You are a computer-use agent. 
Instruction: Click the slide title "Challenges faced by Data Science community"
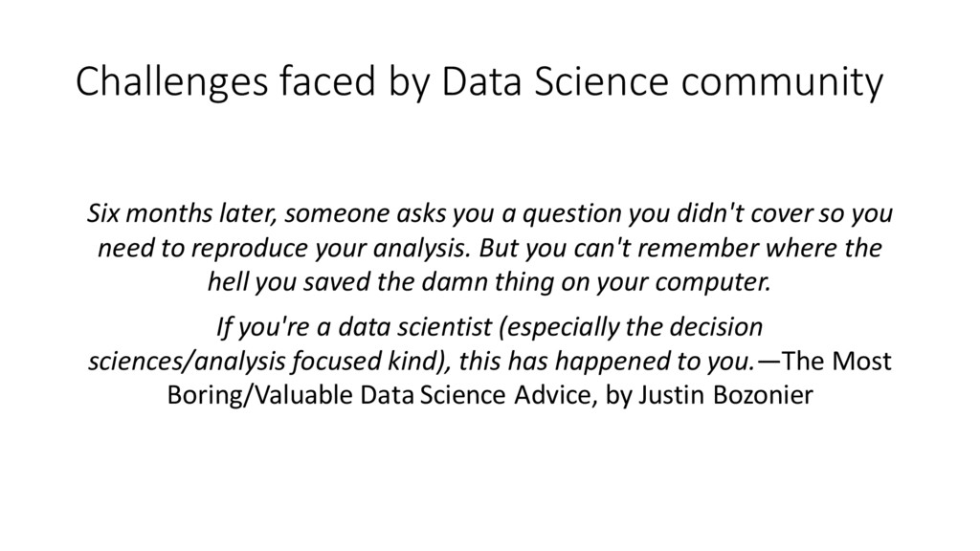tap(479, 82)
